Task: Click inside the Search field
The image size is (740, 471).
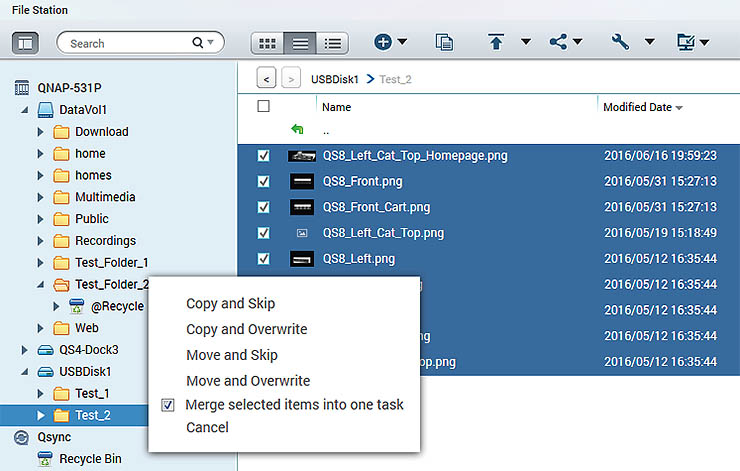Action: point(125,43)
